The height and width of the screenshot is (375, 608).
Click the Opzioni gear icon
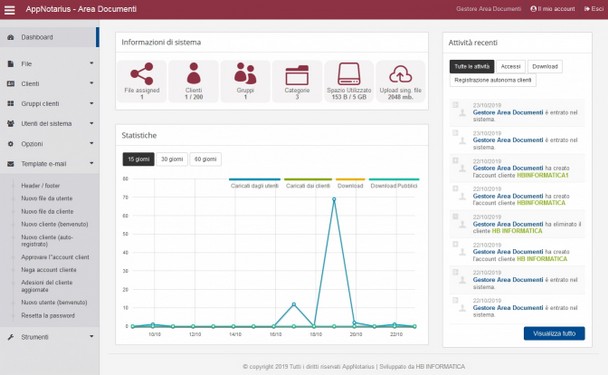(x=10, y=144)
